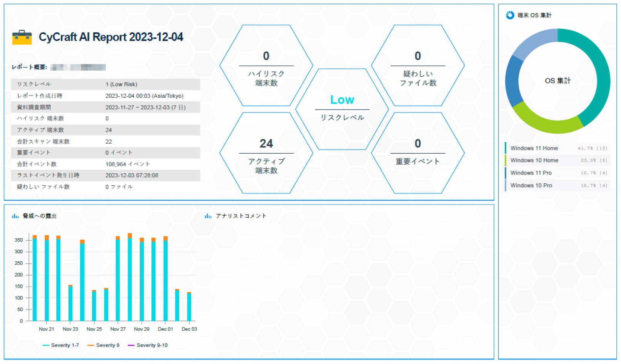Click the dark blue Windows 11 Pro donut segment
The image size is (621, 364).
[512, 82]
